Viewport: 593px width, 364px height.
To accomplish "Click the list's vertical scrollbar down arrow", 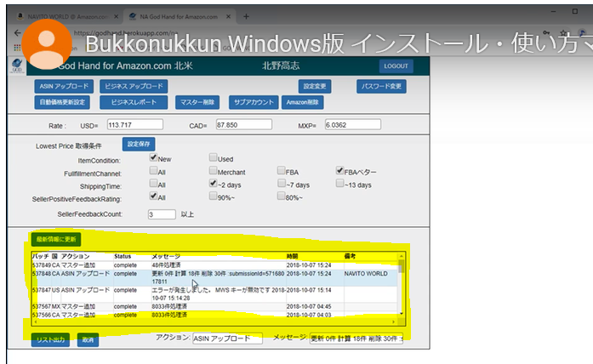I will click(x=402, y=314).
